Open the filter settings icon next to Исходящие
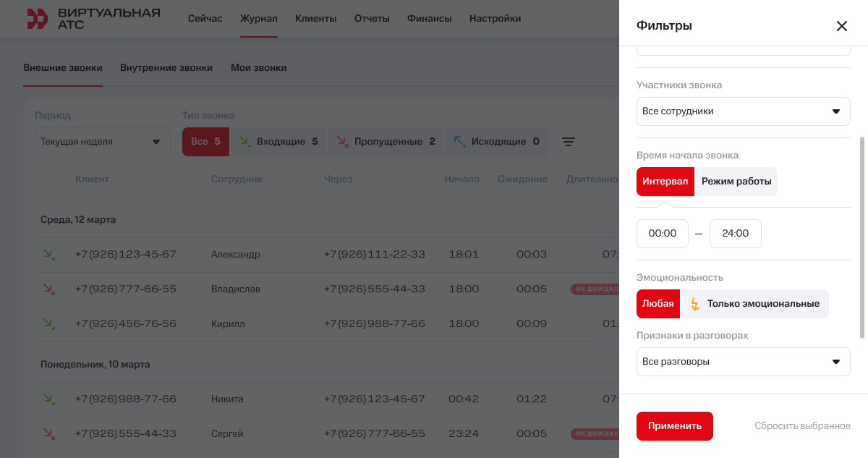This screenshot has width=868, height=458. click(569, 142)
